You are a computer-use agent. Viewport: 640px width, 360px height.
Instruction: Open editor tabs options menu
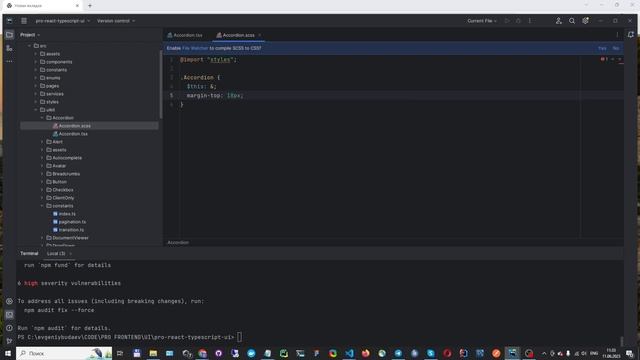coord(617,35)
